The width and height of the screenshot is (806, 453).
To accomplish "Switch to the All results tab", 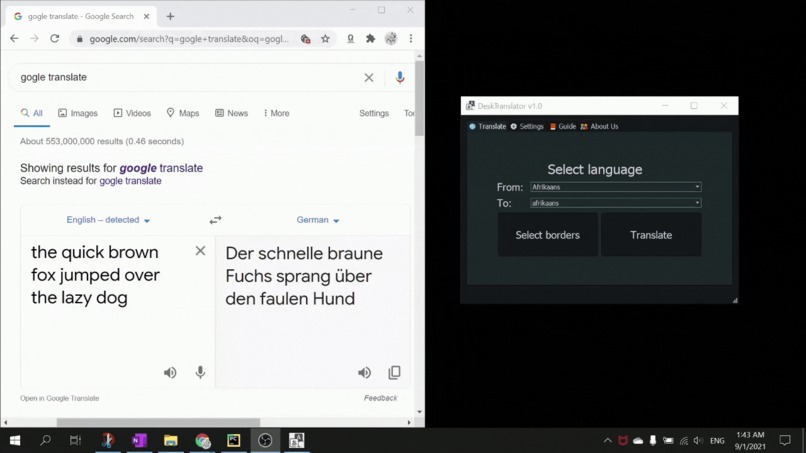I will coord(32,113).
